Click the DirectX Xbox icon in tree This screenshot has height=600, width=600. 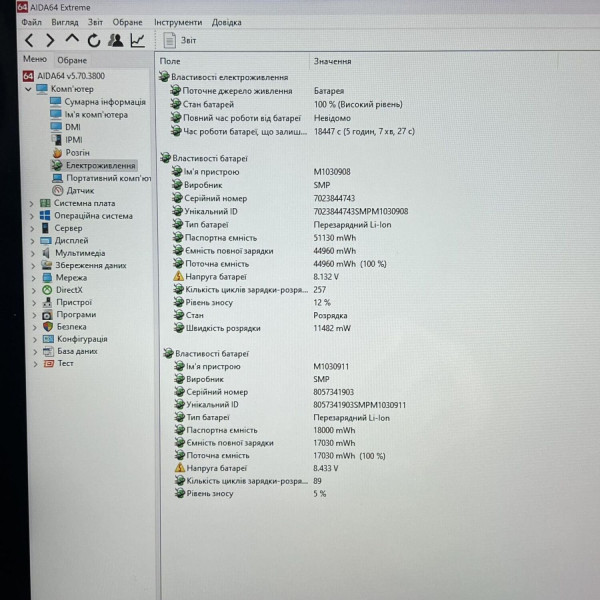point(47,290)
